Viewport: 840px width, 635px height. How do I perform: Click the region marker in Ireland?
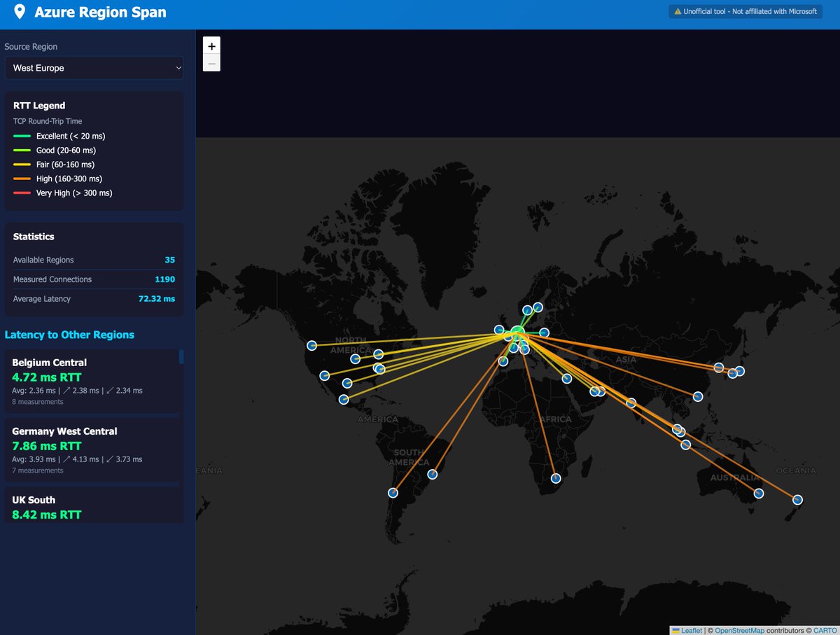pos(499,330)
